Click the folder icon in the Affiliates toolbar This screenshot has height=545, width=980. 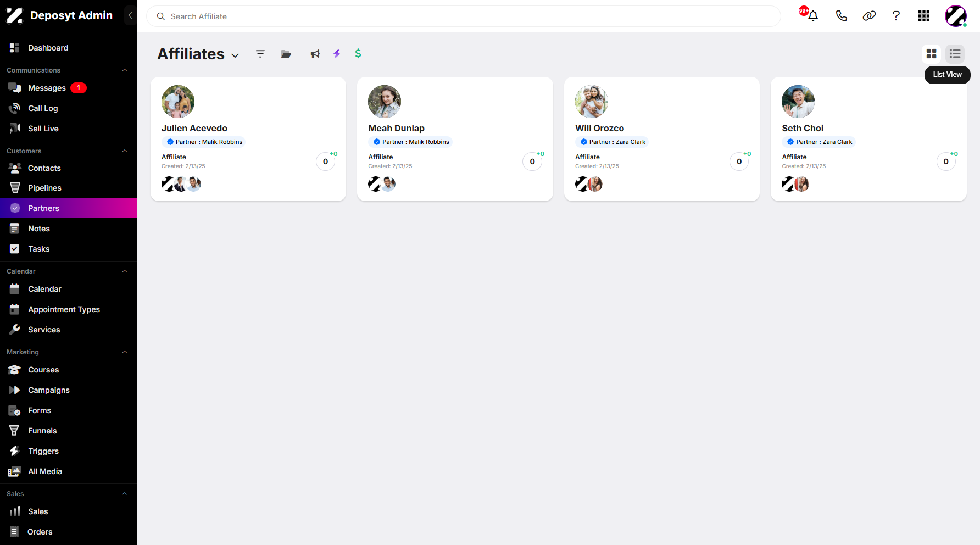[x=286, y=54]
